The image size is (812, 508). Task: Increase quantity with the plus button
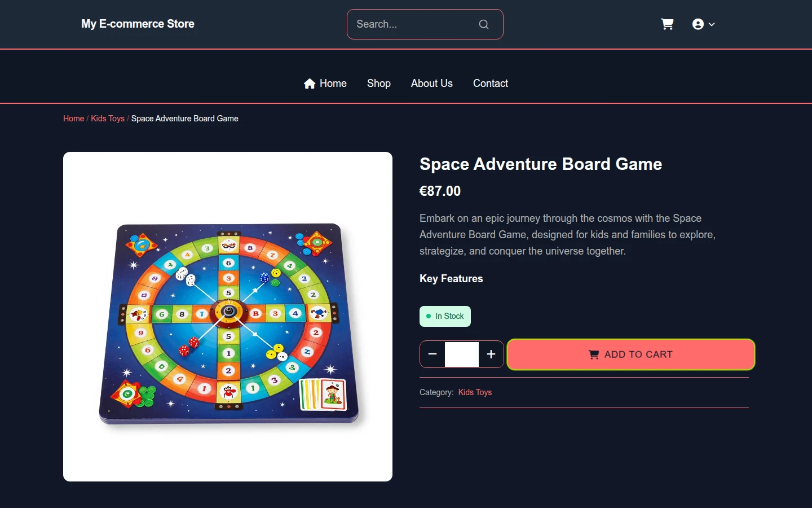(491, 354)
